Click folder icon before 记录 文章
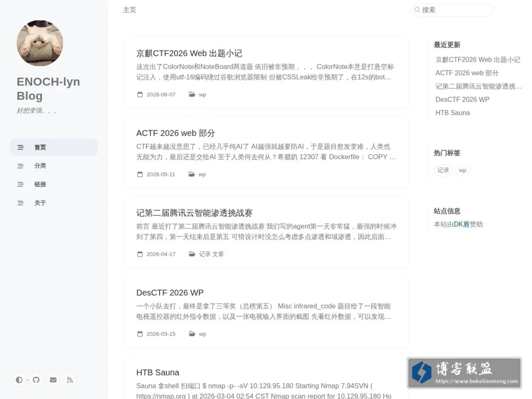The width and height of the screenshot is (532, 399). [x=192, y=254]
